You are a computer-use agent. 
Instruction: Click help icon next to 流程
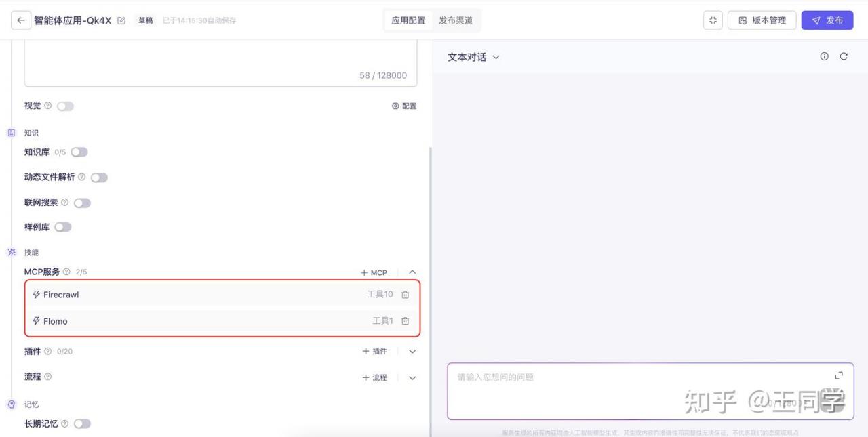click(x=48, y=377)
